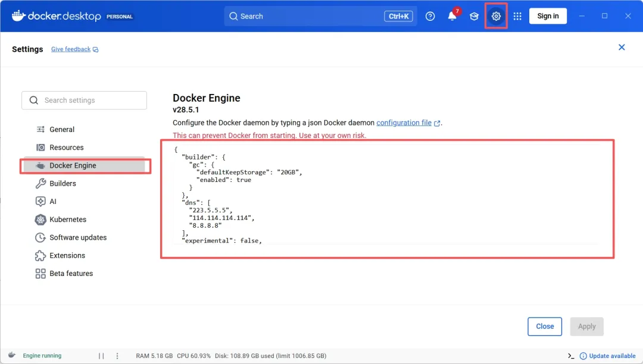Image resolution: width=643 pixels, height=364 pixels.
Task: Click the Settings gear icon in the header
Action: 496,17
